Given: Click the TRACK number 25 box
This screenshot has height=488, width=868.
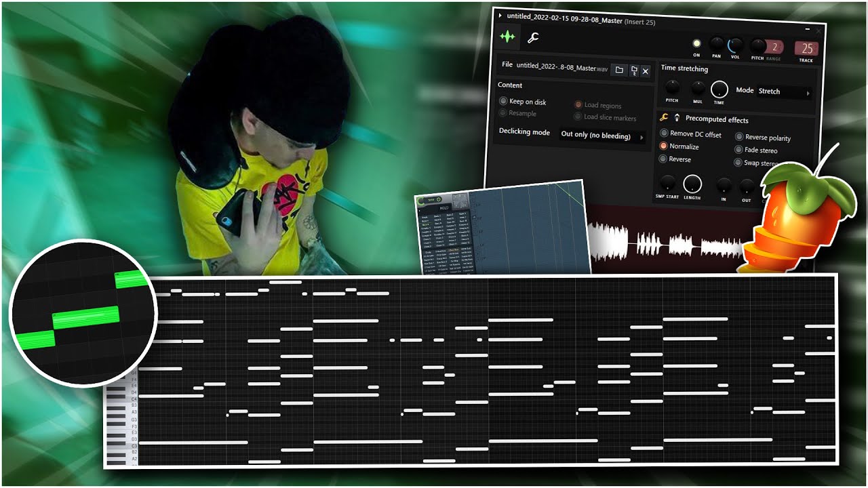Looking at the screenshot, I should pos(807,49).
